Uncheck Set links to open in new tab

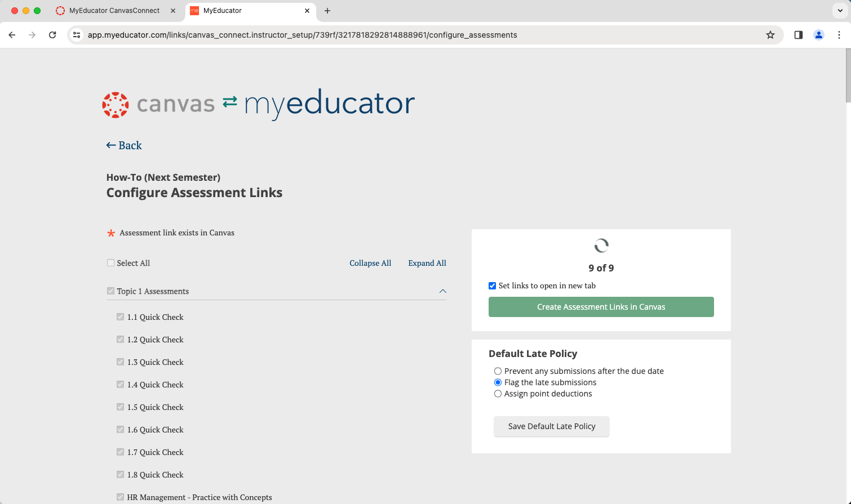[492, 286]
